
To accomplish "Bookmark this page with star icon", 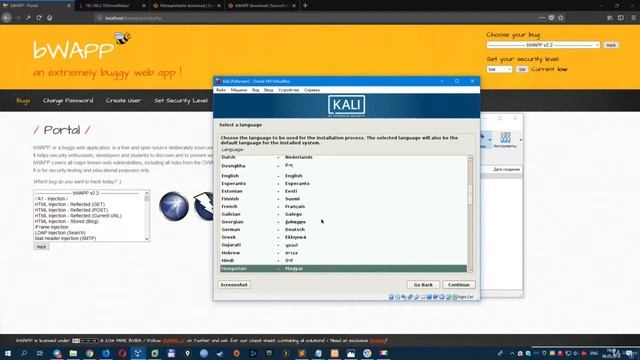I will pos(561,18).
